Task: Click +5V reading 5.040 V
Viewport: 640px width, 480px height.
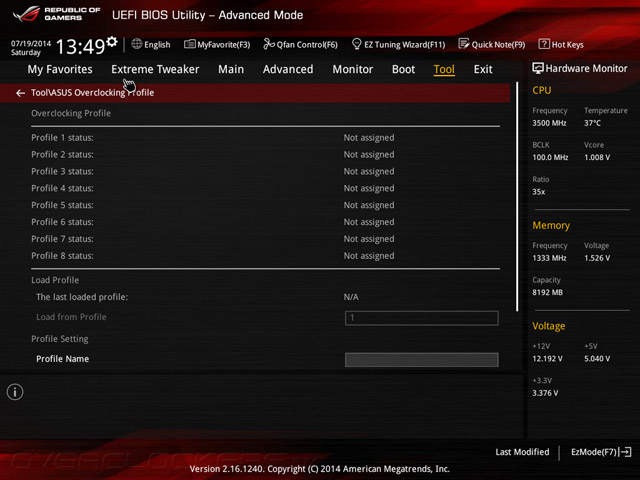Action: [x=597, y=359]
